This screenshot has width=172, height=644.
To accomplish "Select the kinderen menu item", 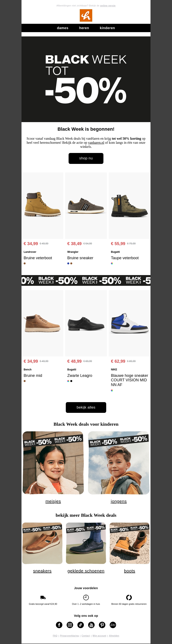I will coord(107,28).
